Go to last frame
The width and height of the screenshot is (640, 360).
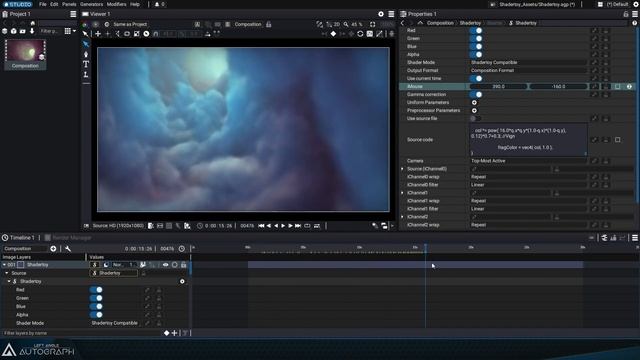[x=298, y=226]
